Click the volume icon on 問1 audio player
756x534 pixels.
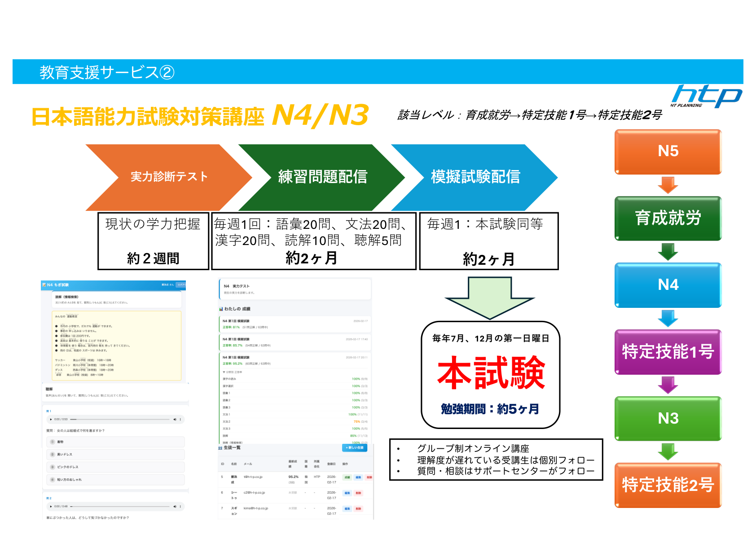click(175, 420)
